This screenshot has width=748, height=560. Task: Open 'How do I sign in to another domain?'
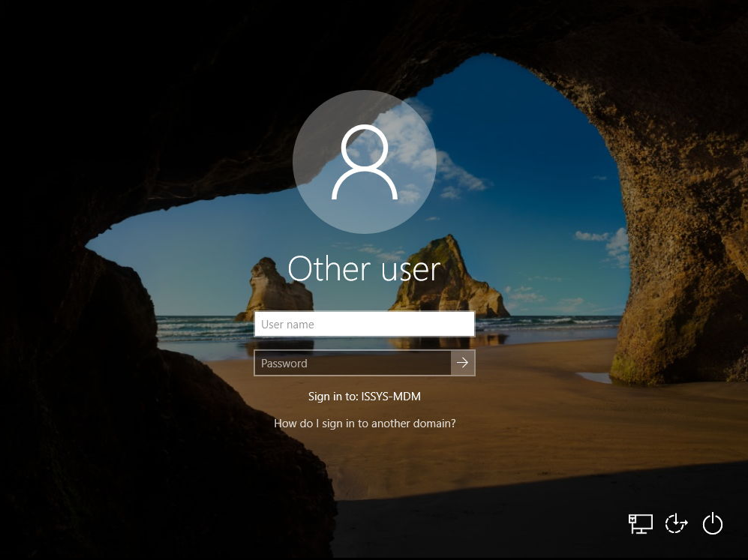click(365, 424)
